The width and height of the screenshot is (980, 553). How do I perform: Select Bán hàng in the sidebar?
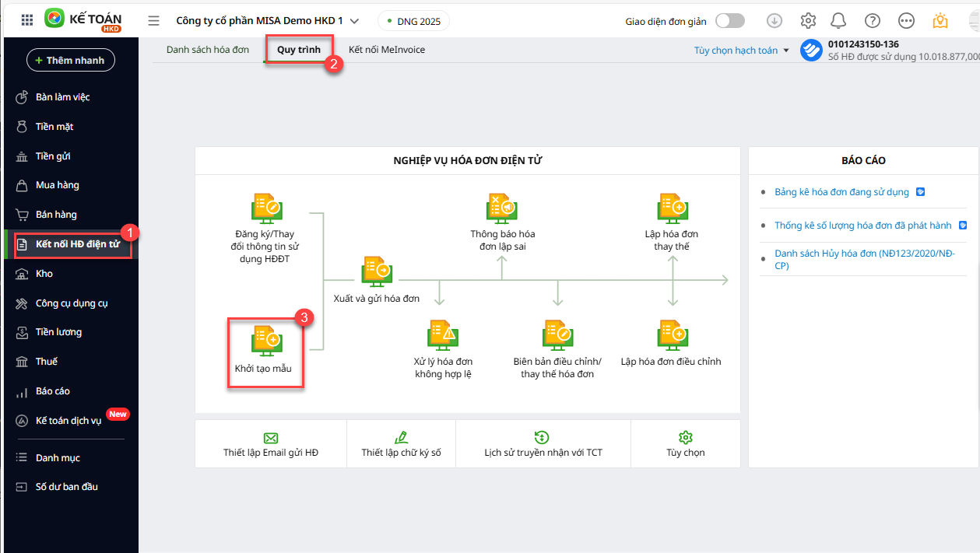pyautogui.click(x=56, y=215)
